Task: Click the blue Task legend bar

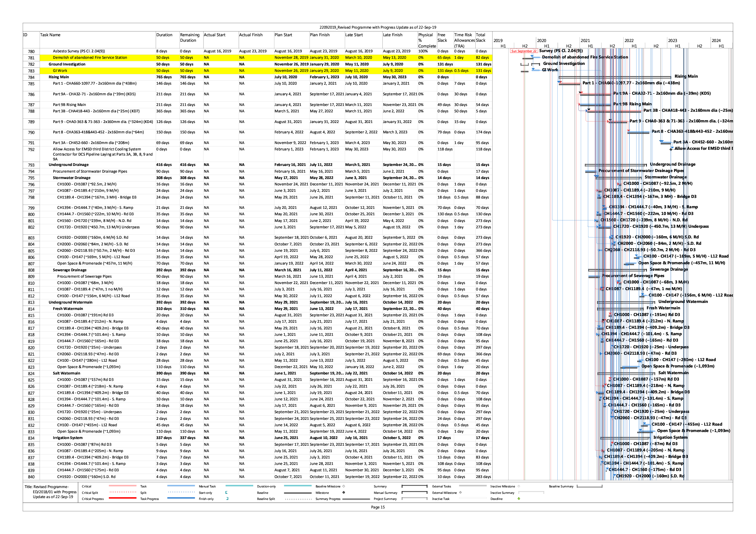Action: click(181, 486)
